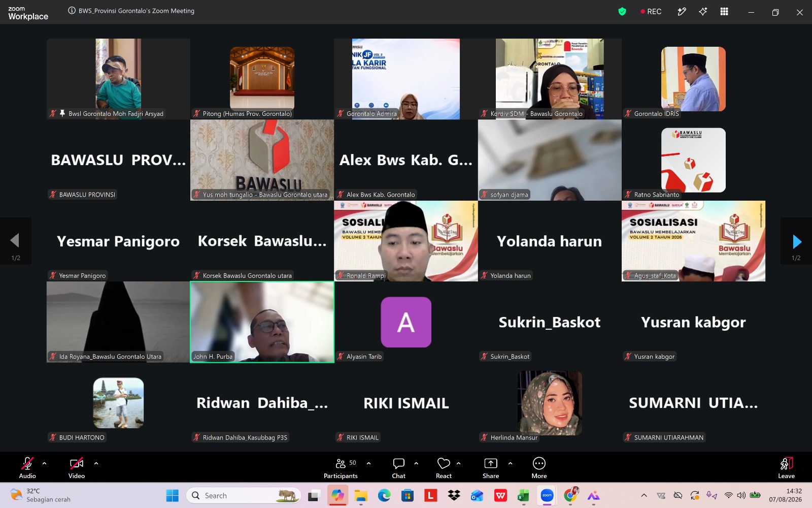This screenshot has width=812, height=508.
Task: Click the taskbar Search box
Action: point(244,495)
